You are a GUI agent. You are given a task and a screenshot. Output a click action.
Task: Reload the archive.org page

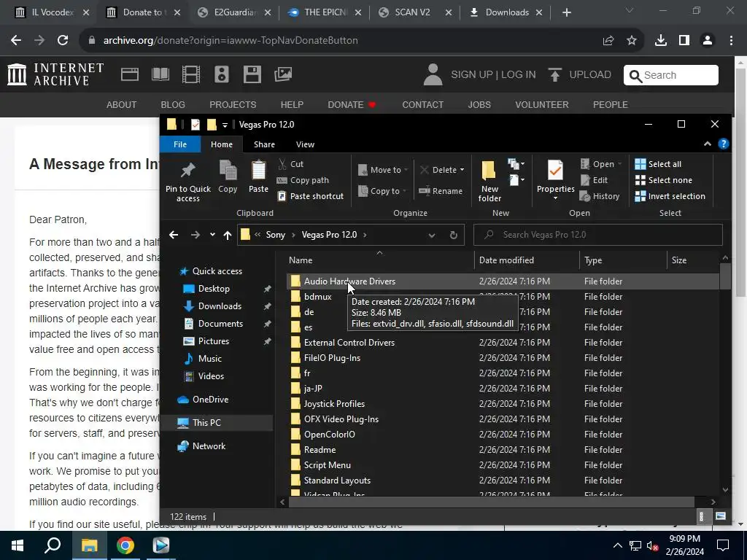[x=63, y=41]
